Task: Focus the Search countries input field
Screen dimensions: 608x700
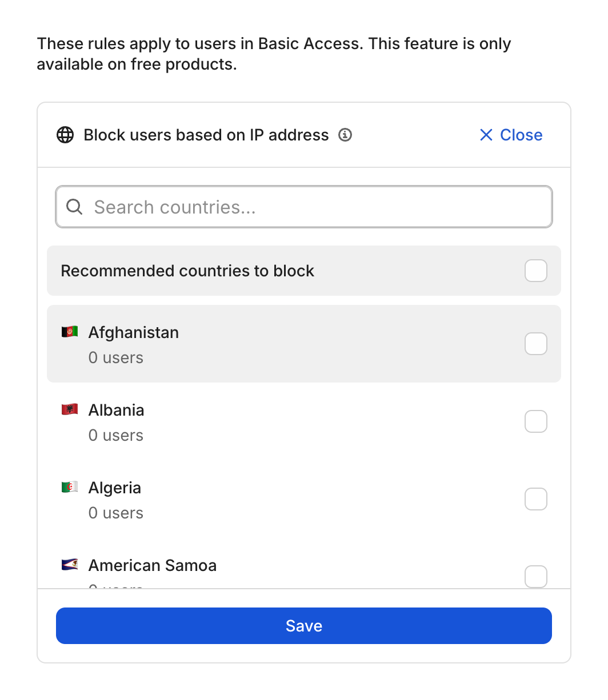Action: (x=314, y=207)
